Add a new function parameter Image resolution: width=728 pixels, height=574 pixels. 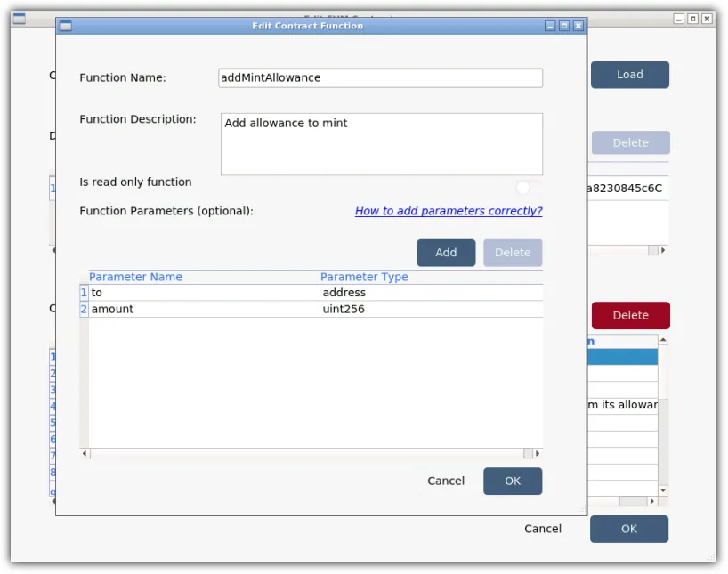point(446,253)
